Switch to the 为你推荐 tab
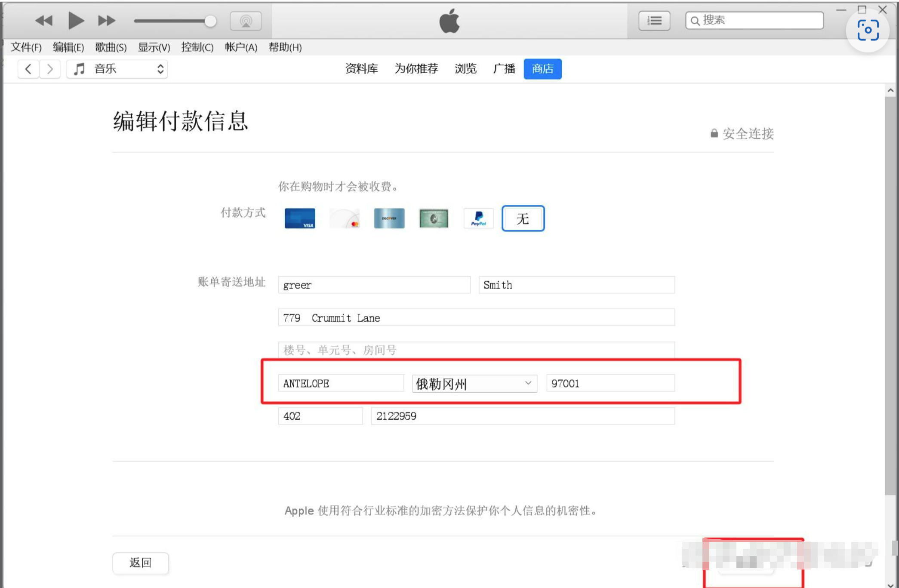The image size is (899, 588). (x=416, y=69)
